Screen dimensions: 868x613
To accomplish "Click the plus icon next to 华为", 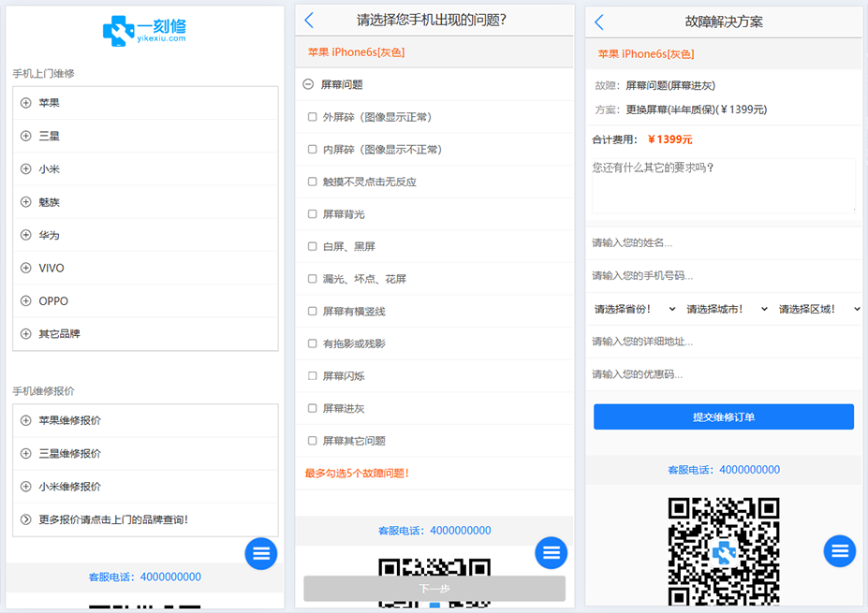I will pos(26,235).
